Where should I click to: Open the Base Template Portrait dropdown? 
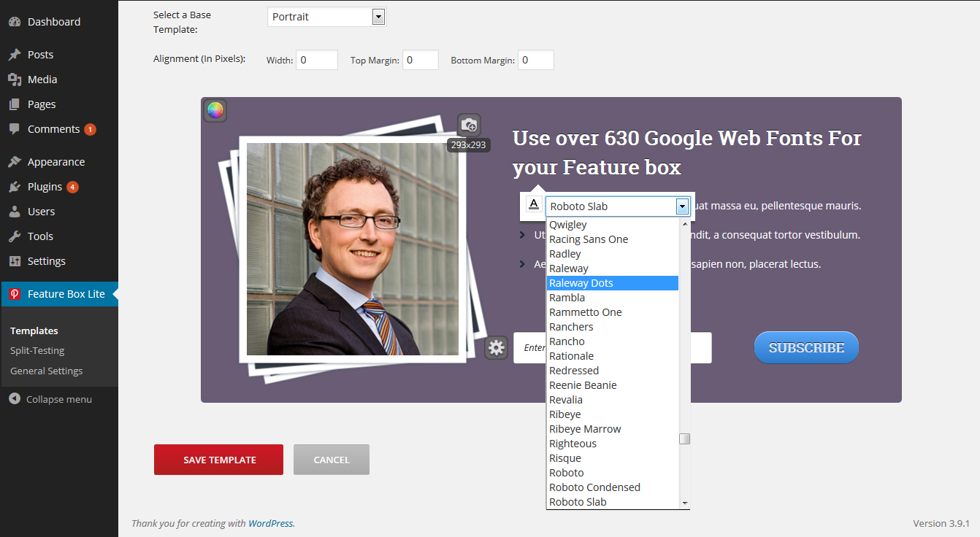click(x=326, y=17)
